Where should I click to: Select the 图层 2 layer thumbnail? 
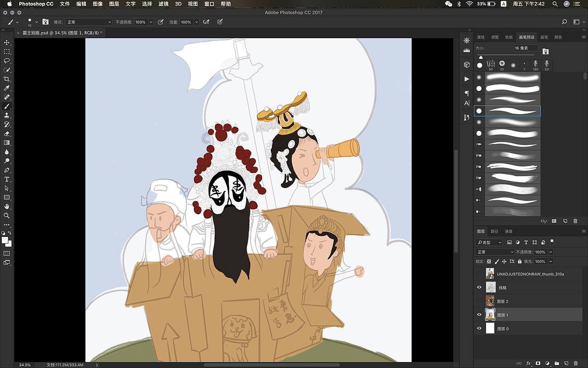click(490, 301)
